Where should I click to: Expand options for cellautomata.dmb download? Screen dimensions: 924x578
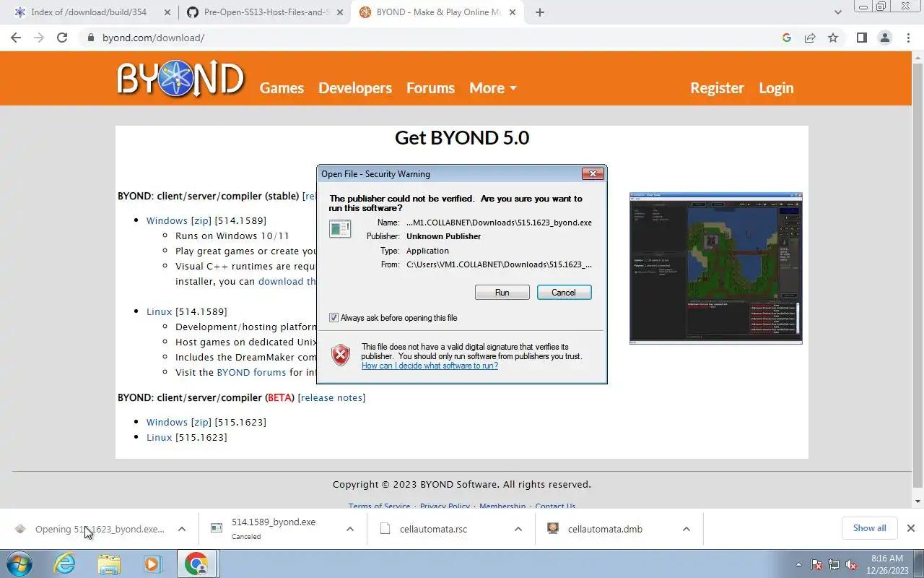pos(686,529)
